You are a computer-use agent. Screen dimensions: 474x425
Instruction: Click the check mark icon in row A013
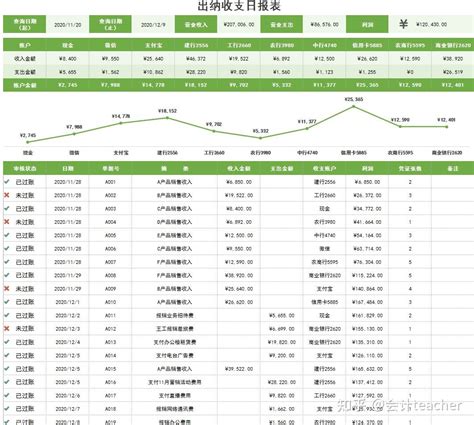7,342
